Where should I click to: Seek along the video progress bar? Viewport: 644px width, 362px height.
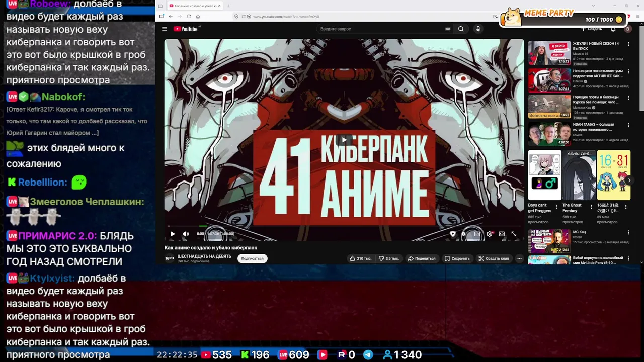click(344, 226)
